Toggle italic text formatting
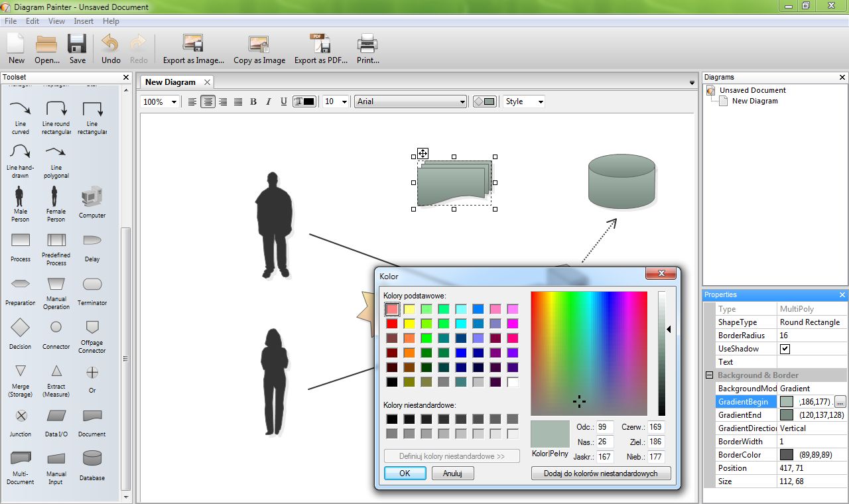Screen dimensions: 849x504 tap(268, 101)
